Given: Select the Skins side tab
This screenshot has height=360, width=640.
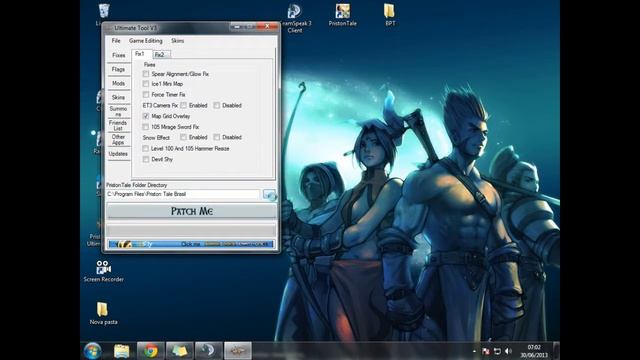Looking at the screenshot, I should [x=119, y=97].
